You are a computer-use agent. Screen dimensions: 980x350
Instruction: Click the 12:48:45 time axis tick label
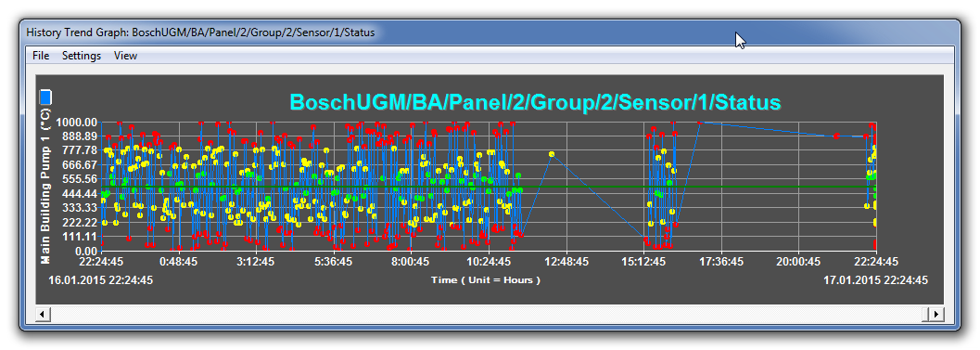click(566, 262)
